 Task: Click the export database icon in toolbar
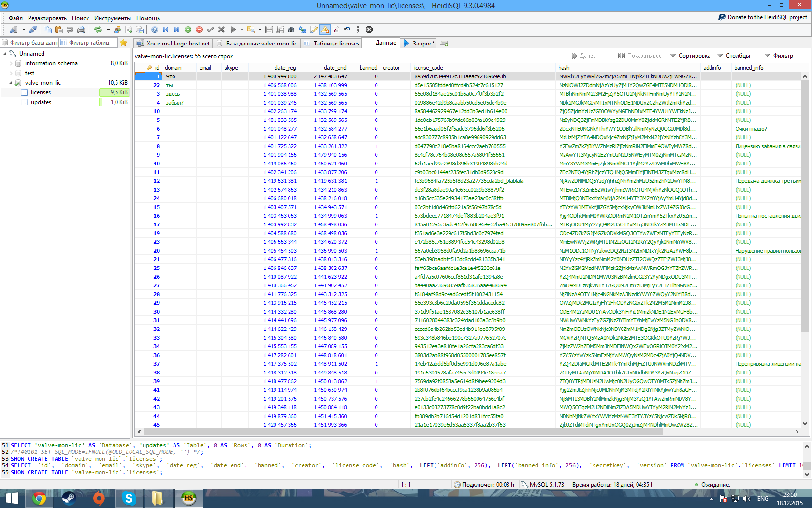(140, 30)
